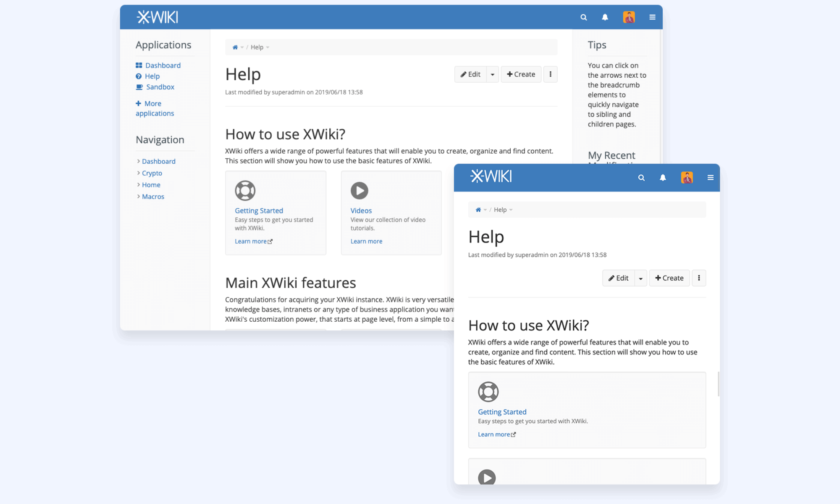Open Crypto page in Navigation tree
840x504 pixels.
(x=152, y=173)
